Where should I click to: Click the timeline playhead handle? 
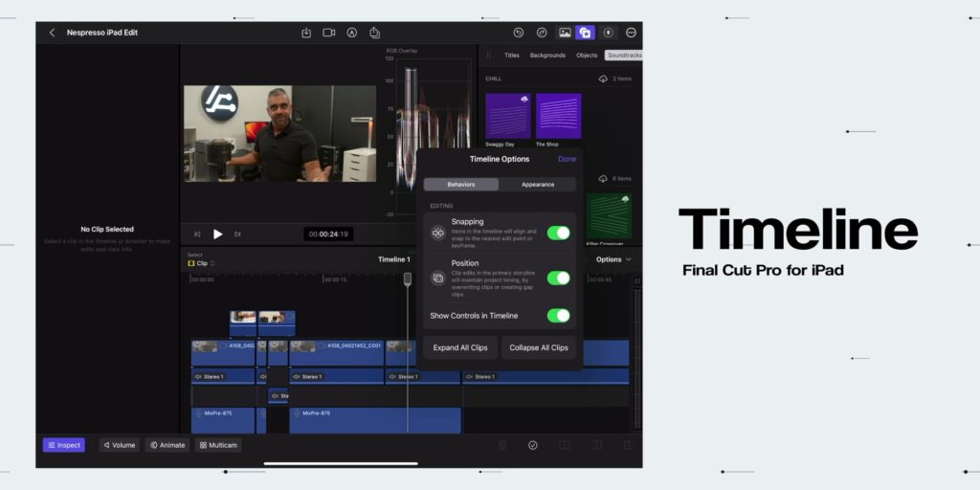[408, 278]
